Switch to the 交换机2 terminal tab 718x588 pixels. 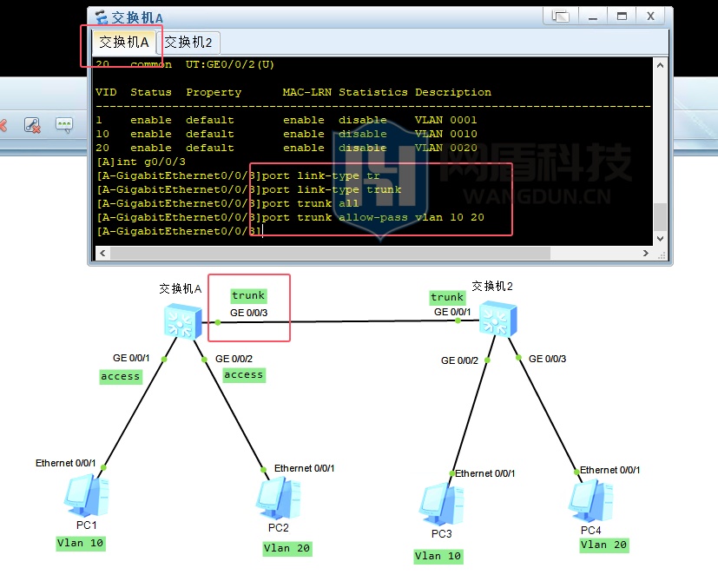point(188,43)
